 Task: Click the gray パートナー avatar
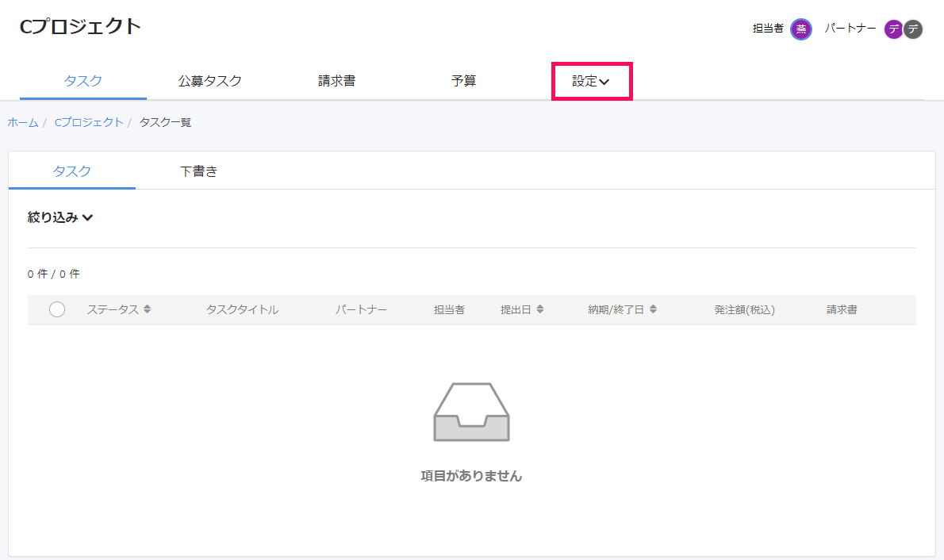tap(913, 29)
